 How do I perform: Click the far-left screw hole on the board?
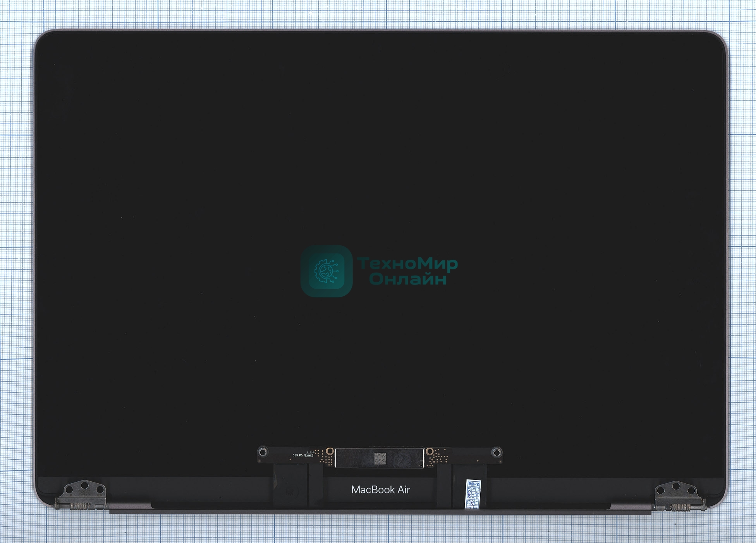[x=263, y=452]
